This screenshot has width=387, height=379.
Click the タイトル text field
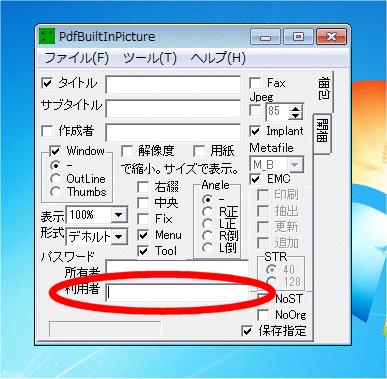tap(173, 85)
